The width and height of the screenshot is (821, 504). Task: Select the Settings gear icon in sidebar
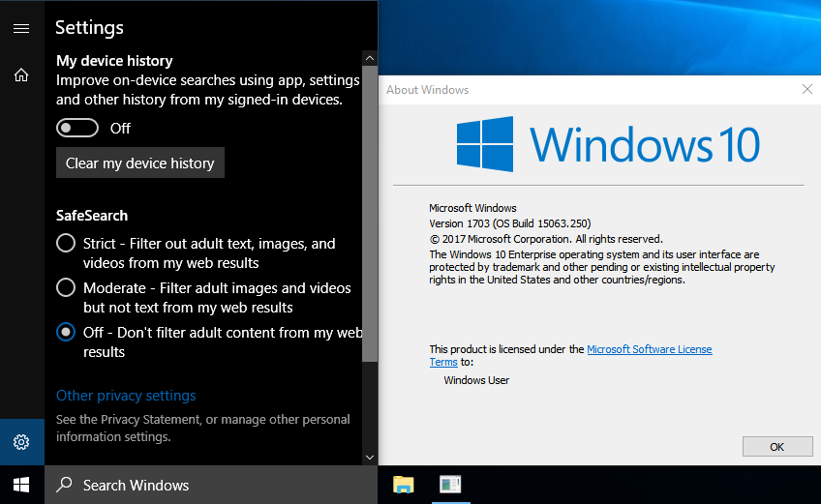coord(21,442)
